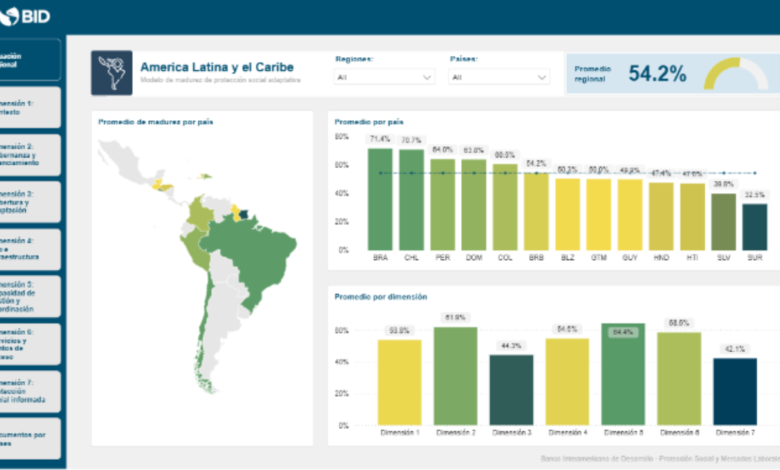Go to Dimensión 7 sidebar button

click(x=30, y=393)
